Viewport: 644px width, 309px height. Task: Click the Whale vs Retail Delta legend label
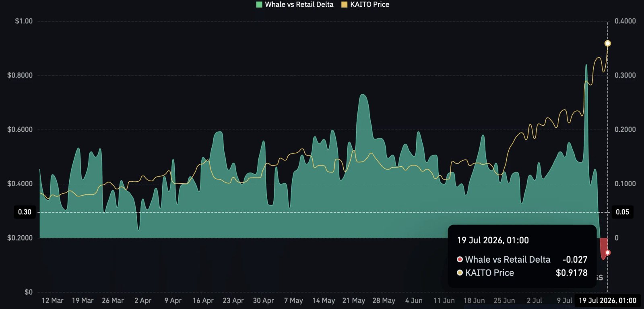299,5
